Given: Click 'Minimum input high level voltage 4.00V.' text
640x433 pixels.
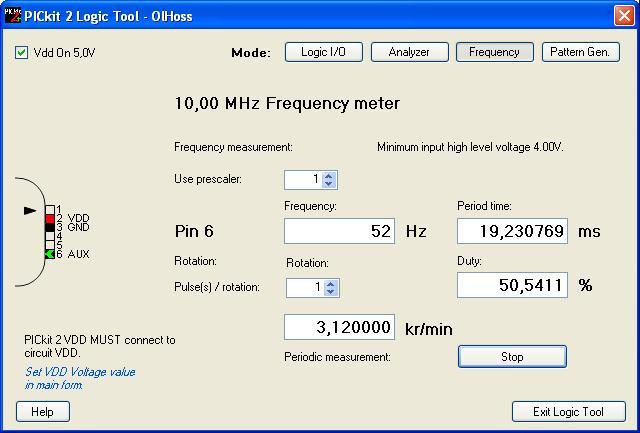Looking at the screenshot, I should [470, 147].
